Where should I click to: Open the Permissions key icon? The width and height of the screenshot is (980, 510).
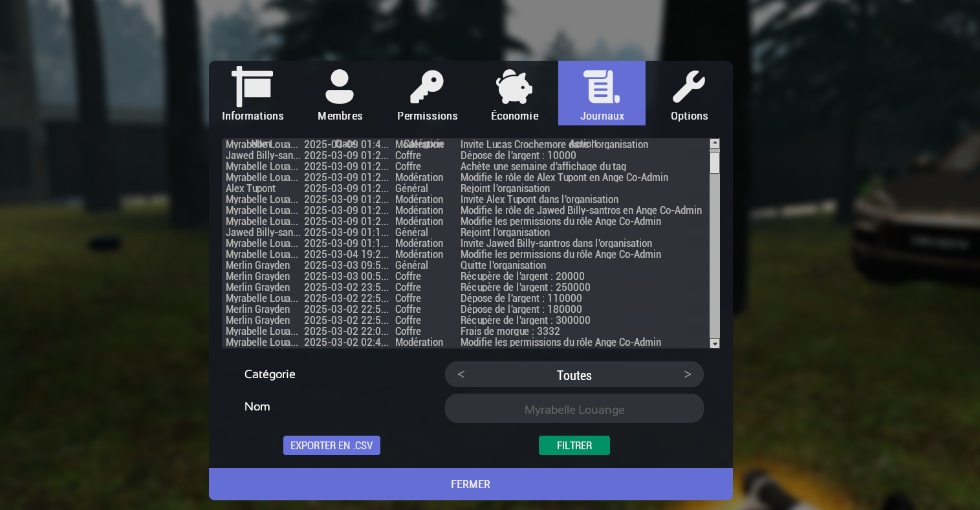tap(427, 87)
